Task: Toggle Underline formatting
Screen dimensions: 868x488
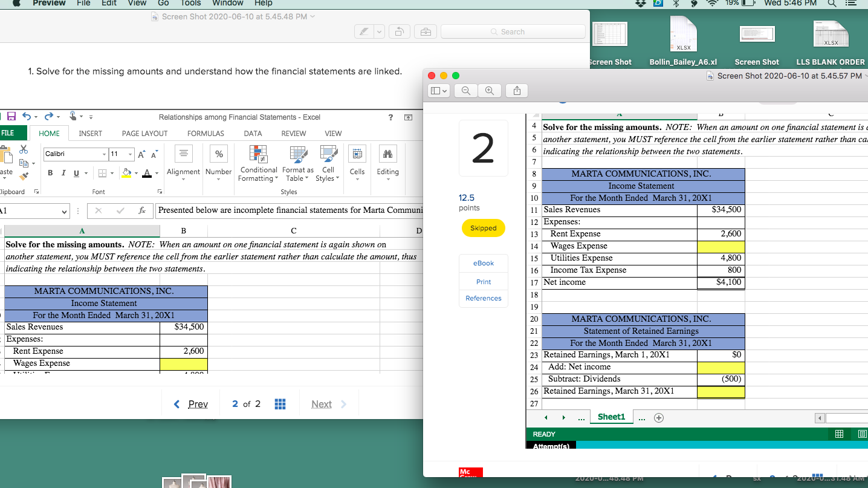Action: coord(76,173)
